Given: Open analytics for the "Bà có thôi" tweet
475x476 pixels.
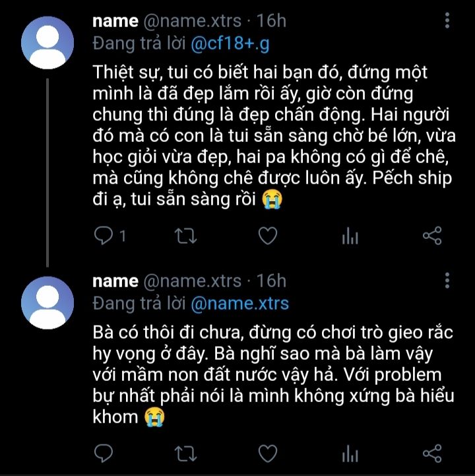Looking at the screenshot, I should point(350,453).
